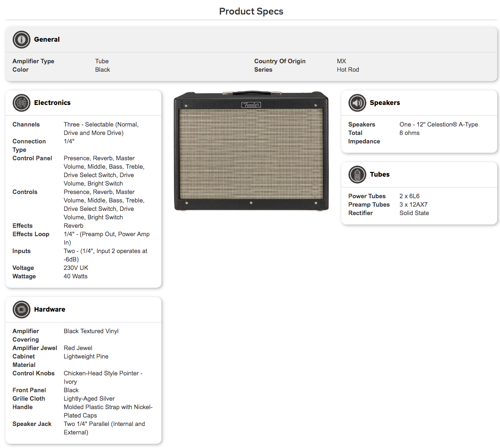
Task: Select the Connection Type label
Action: coord(29,146)
